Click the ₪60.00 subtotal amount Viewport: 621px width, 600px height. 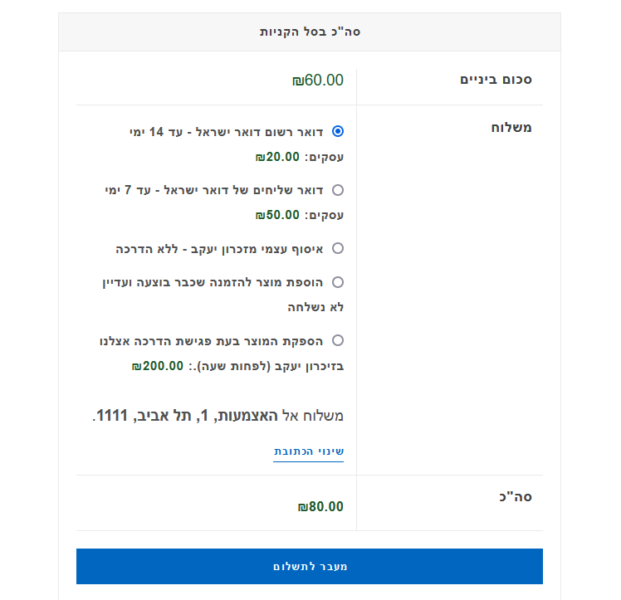[x=318, y=81]
